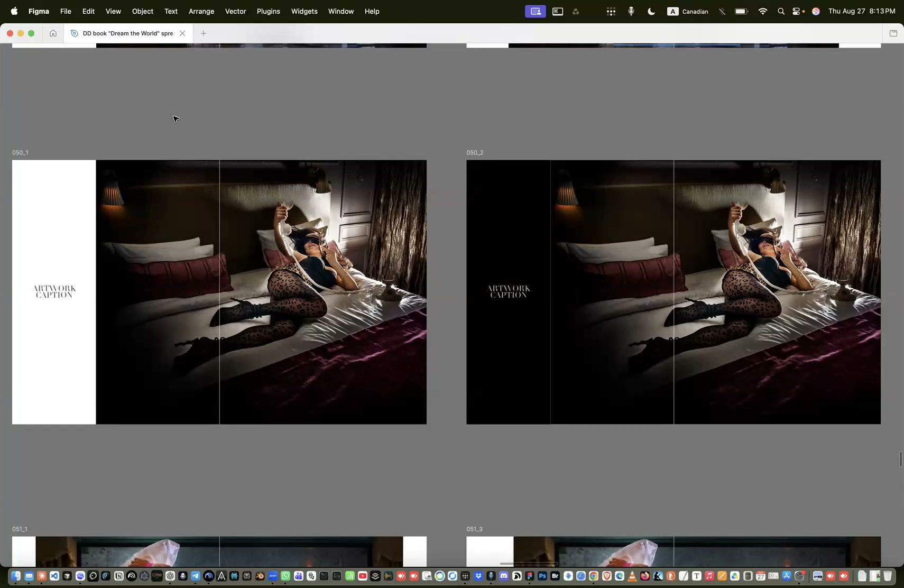
Task: Open the Text menu
Action: [x=171, y=11]
